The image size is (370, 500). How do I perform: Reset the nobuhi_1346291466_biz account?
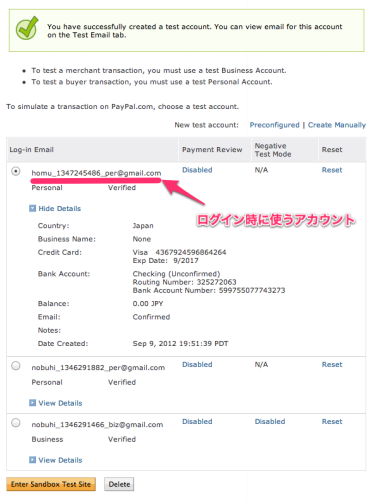pos(332,422)
